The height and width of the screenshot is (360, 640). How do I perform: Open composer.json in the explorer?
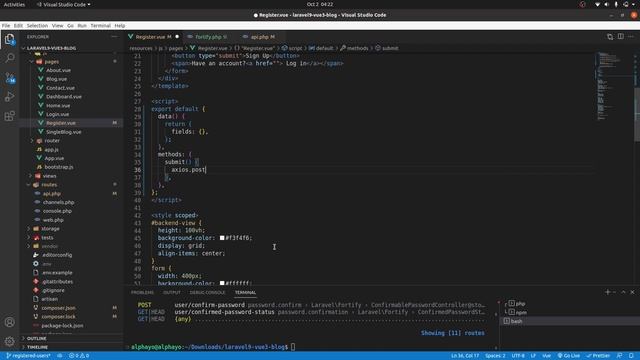58,308
